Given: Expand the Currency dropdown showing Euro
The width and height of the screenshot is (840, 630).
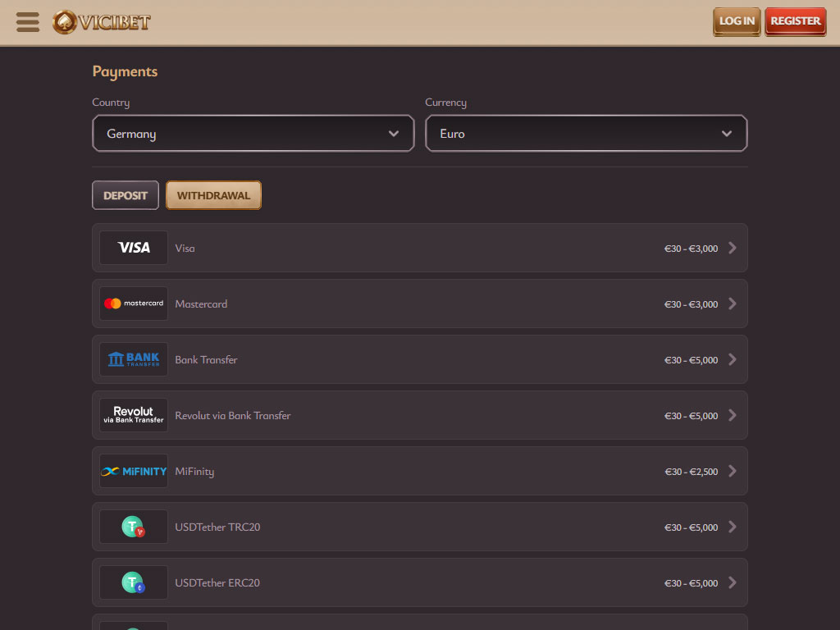Looking at the screenshot, I should click(x=586, y=134).
